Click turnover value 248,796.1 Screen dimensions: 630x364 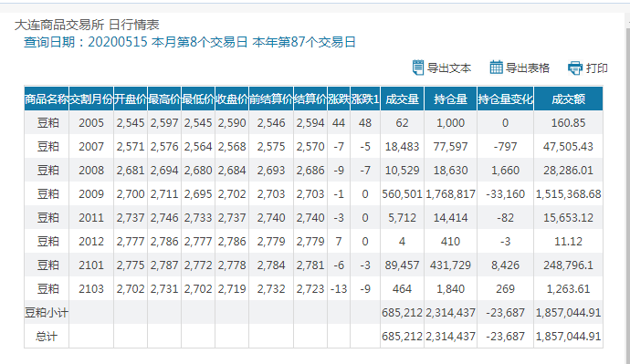568,265
